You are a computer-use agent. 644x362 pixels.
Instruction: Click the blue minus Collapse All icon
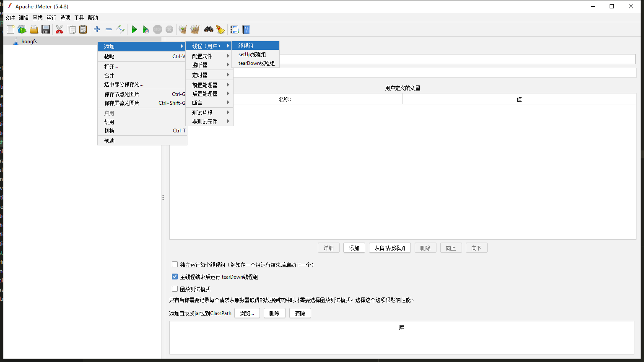point(109,29)
